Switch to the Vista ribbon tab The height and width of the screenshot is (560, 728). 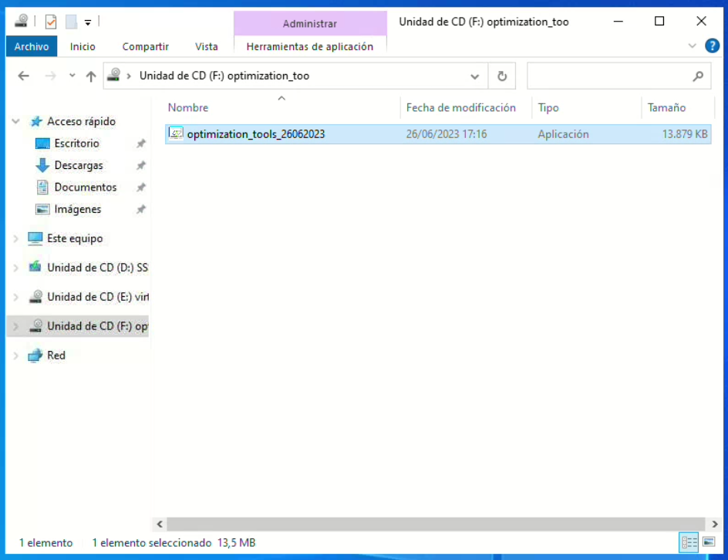point(206,46)
